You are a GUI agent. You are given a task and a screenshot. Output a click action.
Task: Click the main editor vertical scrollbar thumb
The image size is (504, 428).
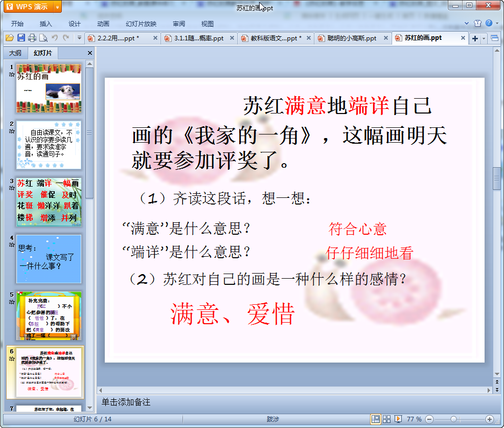pyautogui.click(x=497, y=178)
